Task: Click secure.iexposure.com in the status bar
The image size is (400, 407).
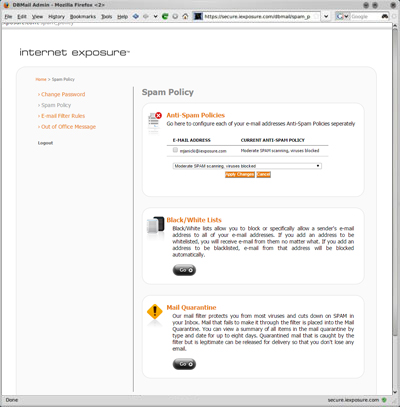Action: (x=353, y=400)
